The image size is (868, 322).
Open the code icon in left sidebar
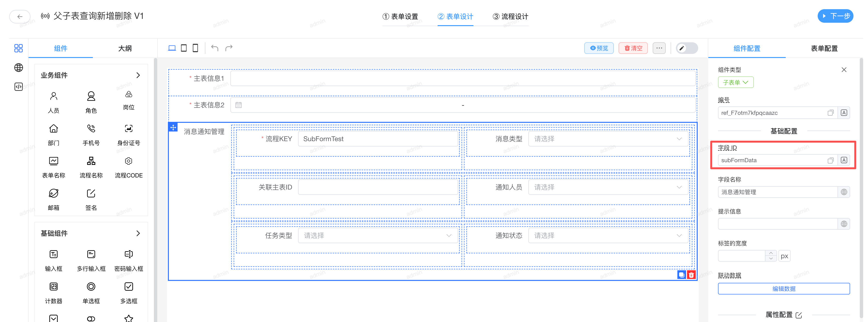pyautogui.click(x=19, y=87)
